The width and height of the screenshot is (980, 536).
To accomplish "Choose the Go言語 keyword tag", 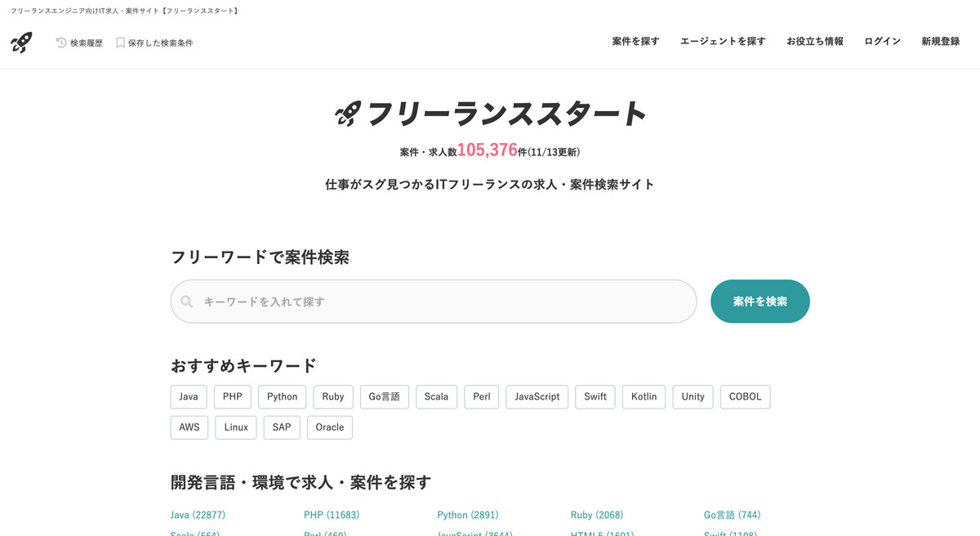I will [x=384, y=397].
